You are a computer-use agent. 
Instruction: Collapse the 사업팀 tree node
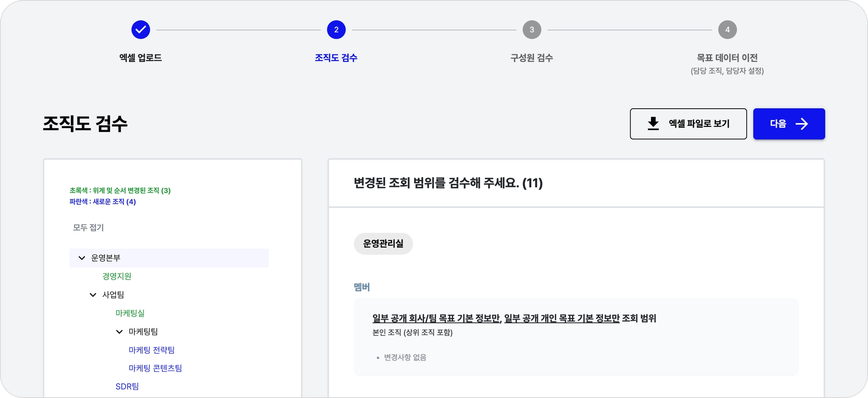tap(93, 295)
